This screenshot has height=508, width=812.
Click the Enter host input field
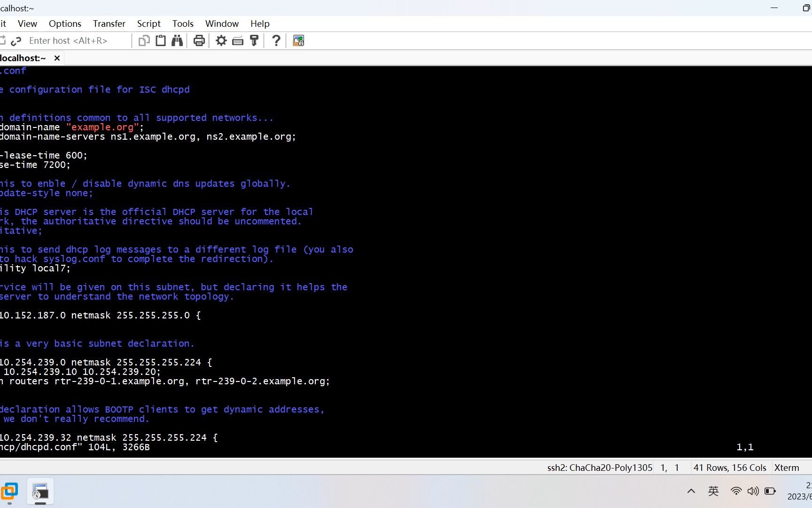pos(78,41)
